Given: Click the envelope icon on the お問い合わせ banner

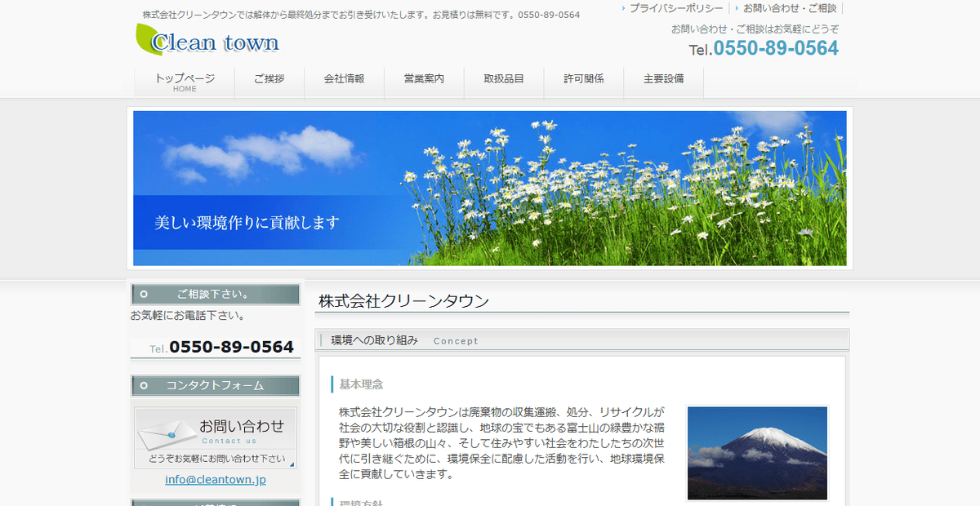Looking at the screenshot, I should pos(167,435).
